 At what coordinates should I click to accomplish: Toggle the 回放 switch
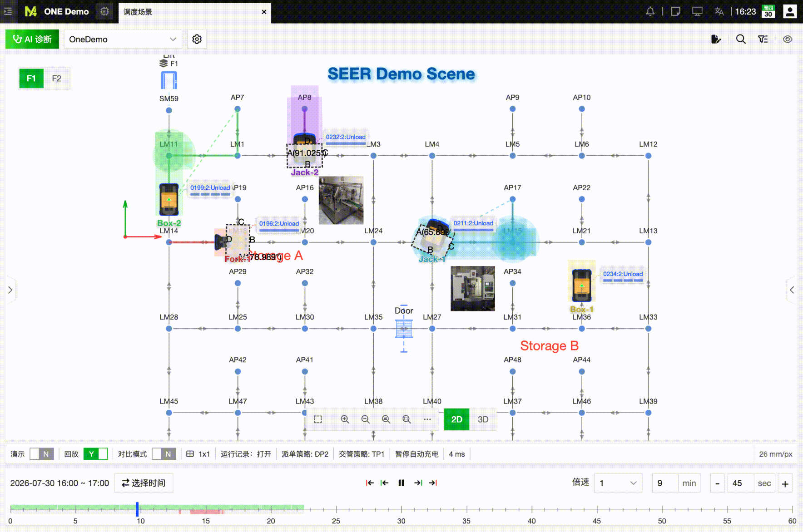(95, 454)
